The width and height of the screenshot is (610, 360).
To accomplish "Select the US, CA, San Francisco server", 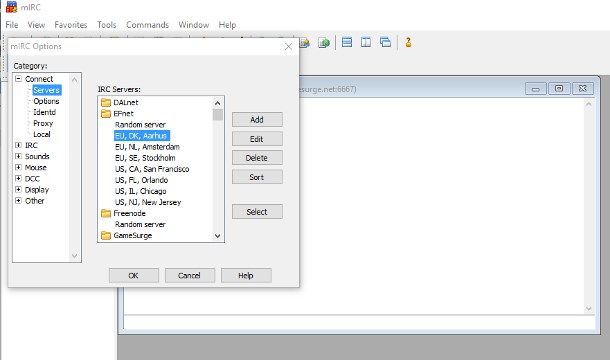I will click(x=152, y=169).
